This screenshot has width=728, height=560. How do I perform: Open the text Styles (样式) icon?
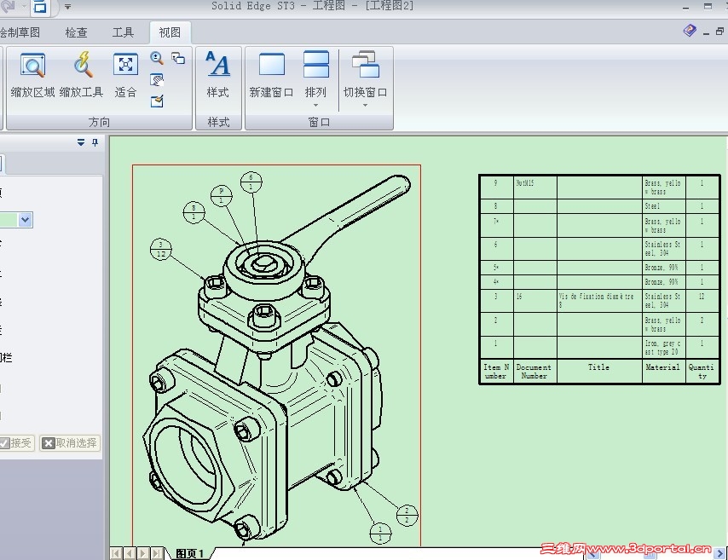pos(217,74)
